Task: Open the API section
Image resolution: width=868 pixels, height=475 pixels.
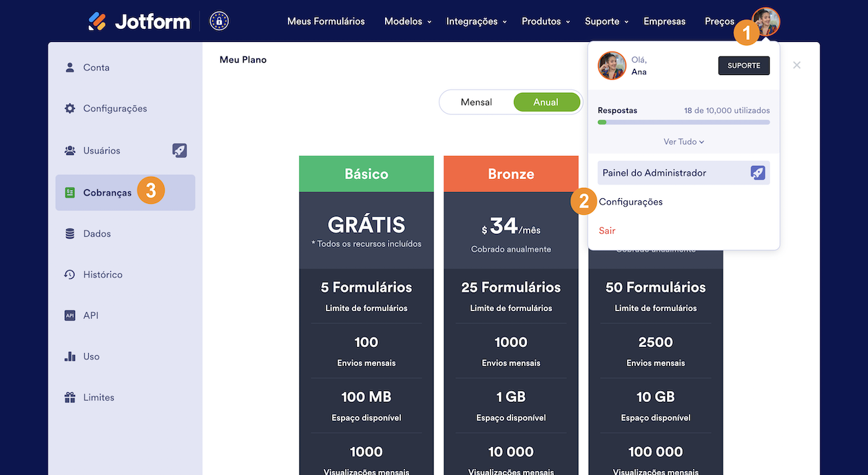Action: click(x=125, y=315)
